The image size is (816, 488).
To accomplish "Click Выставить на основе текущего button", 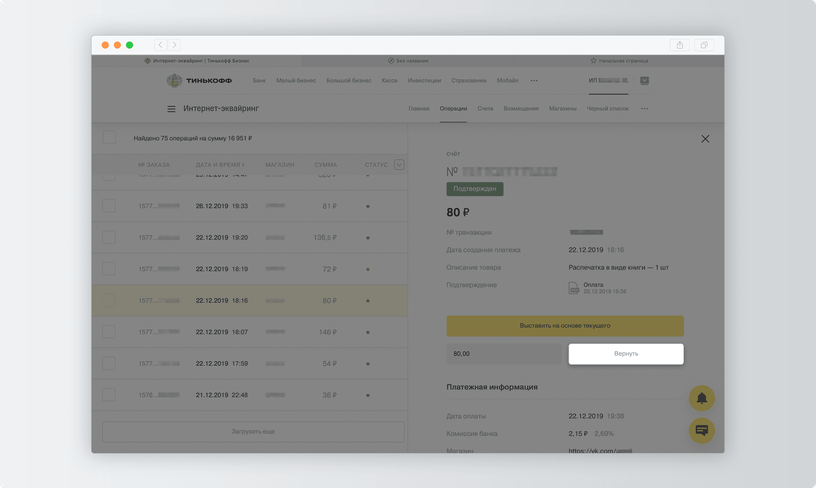I will coord(565,326).
